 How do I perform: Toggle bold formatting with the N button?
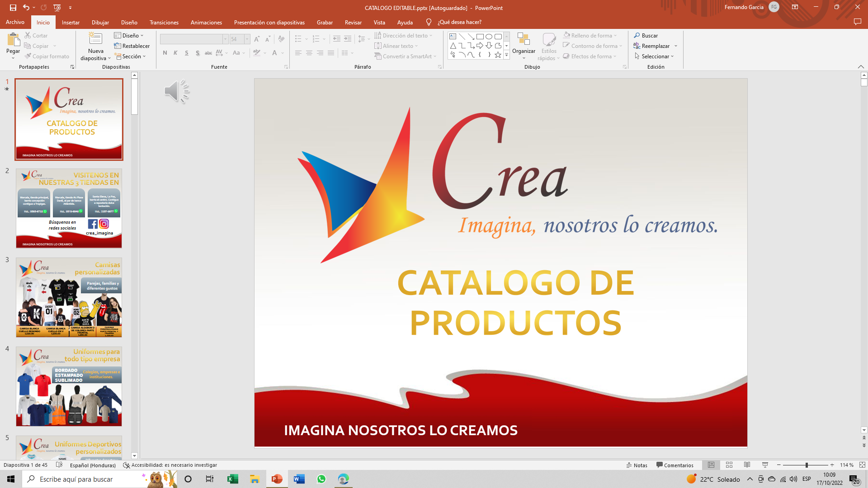click(165, 53)
